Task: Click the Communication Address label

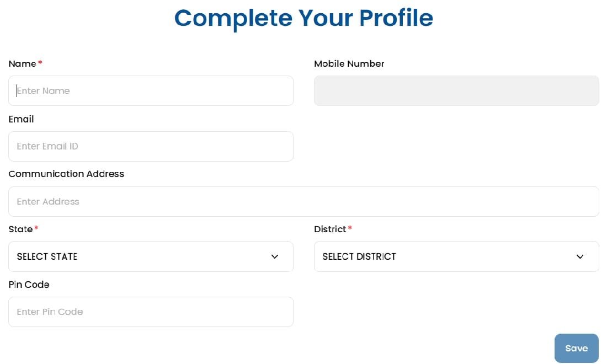Action: tap(66, 174)
